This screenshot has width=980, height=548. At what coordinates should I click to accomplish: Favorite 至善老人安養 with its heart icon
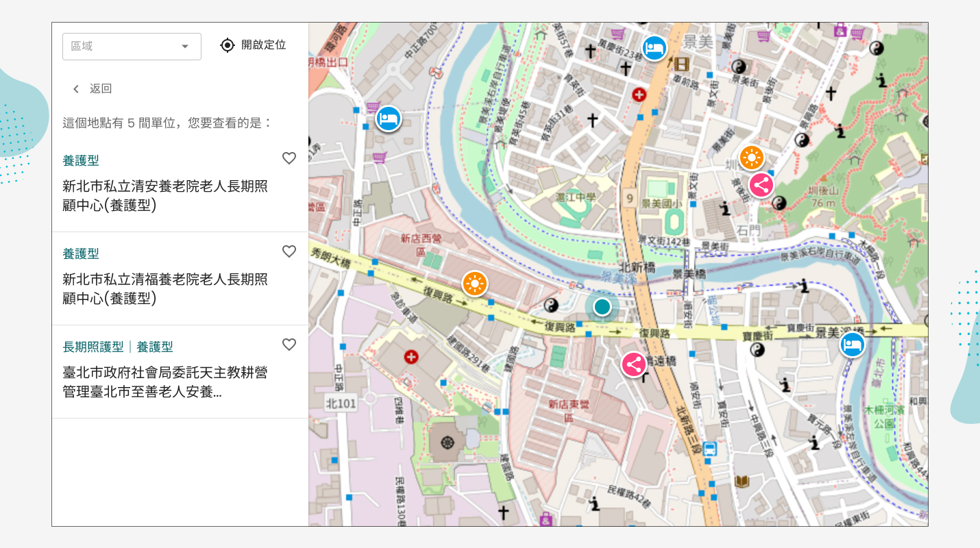[x=289, y=345]
